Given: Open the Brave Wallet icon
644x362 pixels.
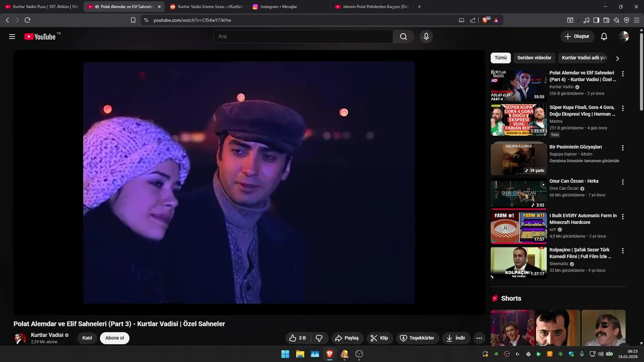Looking at the screenshot, I should tap(606, 20).
